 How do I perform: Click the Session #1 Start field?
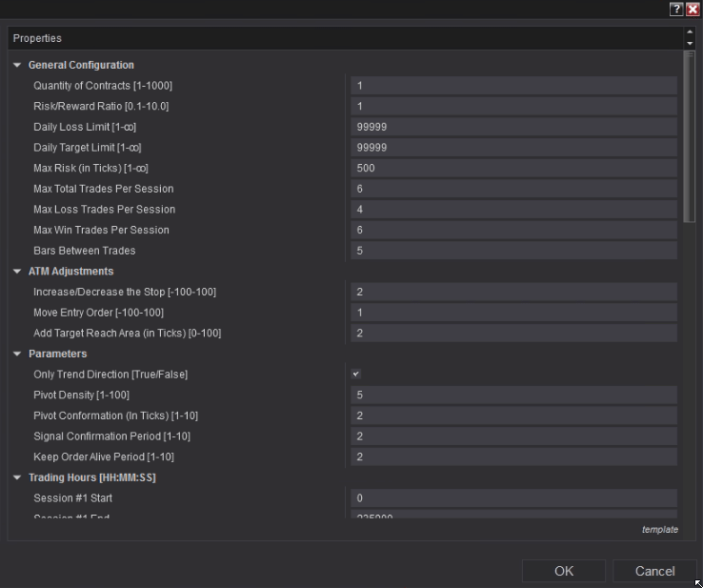513,498
